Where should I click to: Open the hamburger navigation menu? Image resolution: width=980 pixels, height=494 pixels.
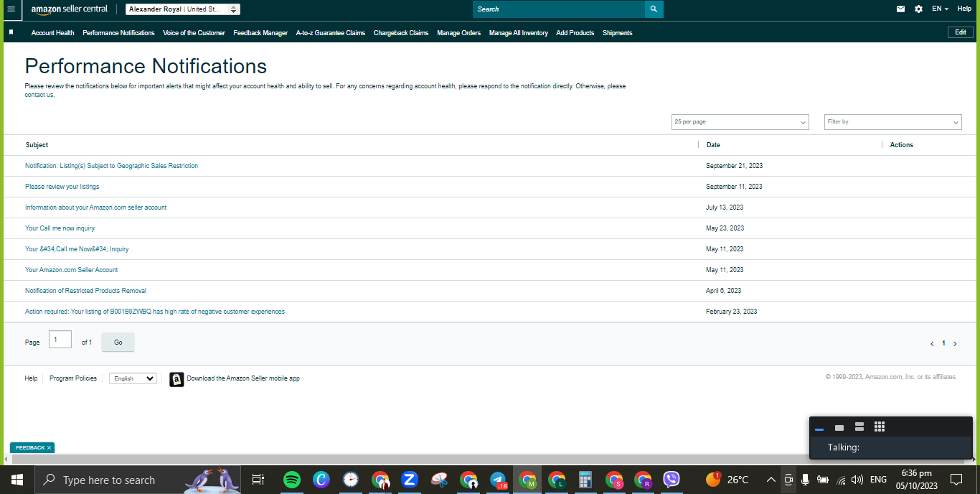[x=11, y=9]
